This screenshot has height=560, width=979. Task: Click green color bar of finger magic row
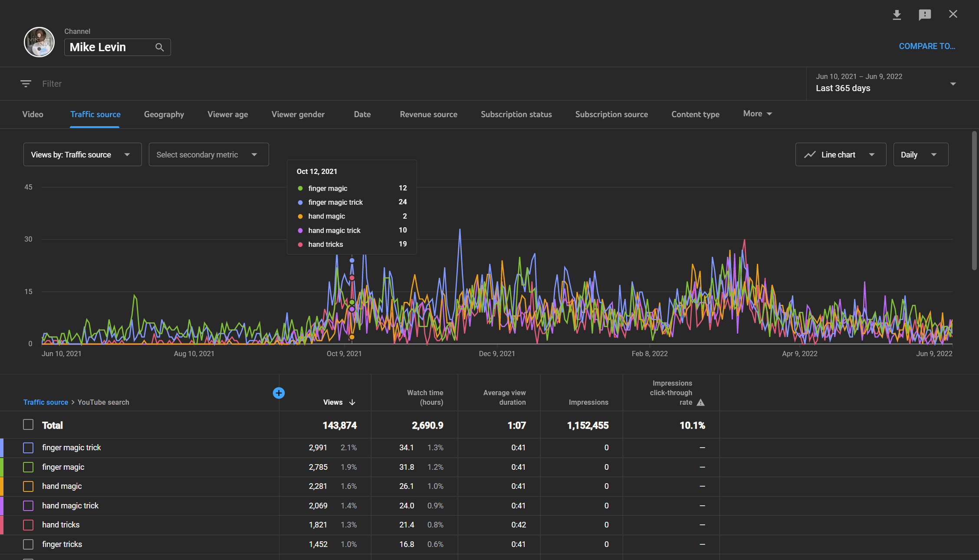tap(2, 467)
